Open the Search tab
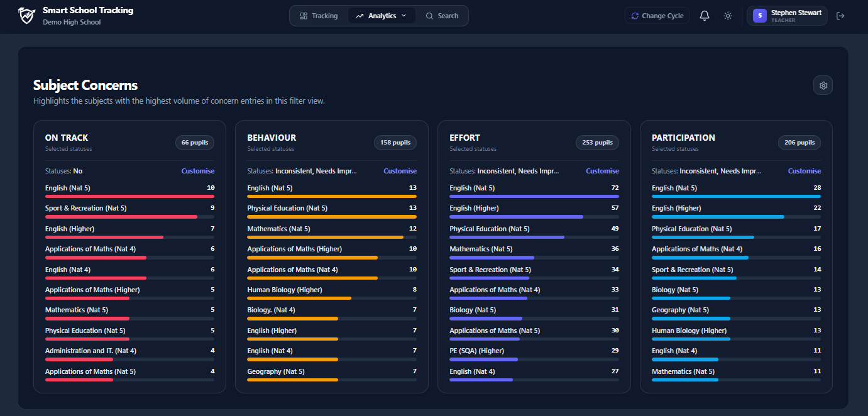Image resolution: width=868 pixels, height=416 pixels. click(442, 16)
